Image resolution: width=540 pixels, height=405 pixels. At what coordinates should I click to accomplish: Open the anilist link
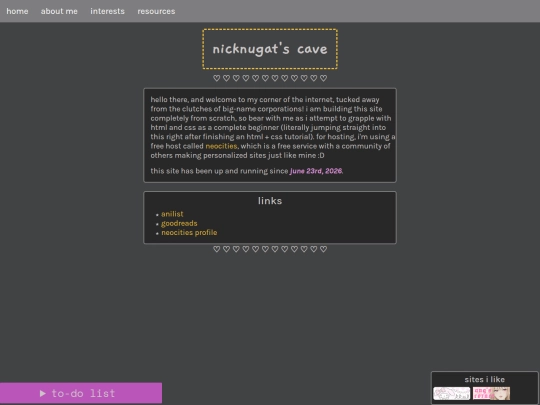(x=172, y=214)
